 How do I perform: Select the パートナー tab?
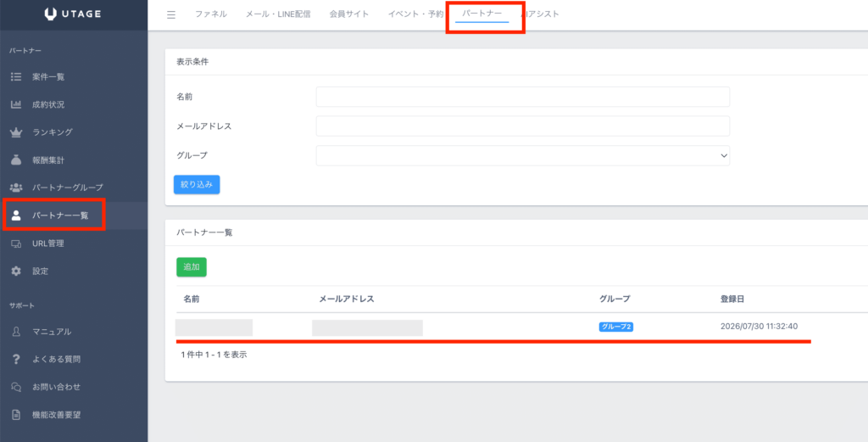coord(482,14)
